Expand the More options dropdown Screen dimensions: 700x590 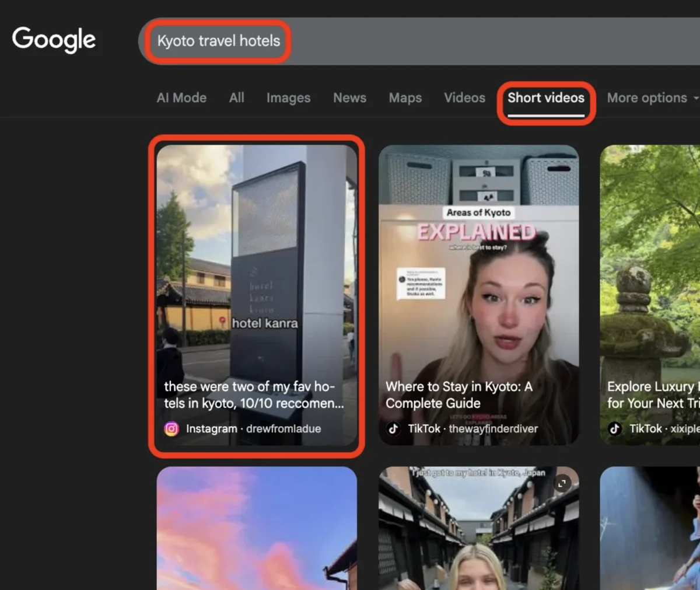pyautogui.click(x=652, y=98)
